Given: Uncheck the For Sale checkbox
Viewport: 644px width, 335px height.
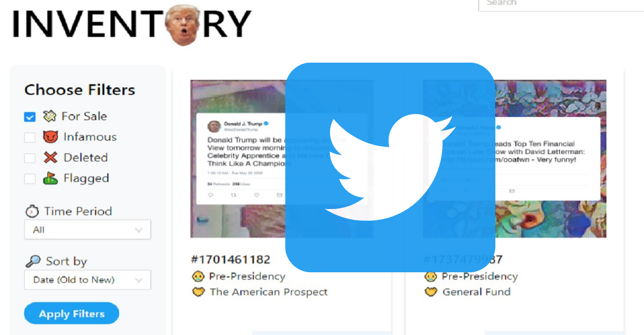Looking at the screenshot, I should [30, 117].
